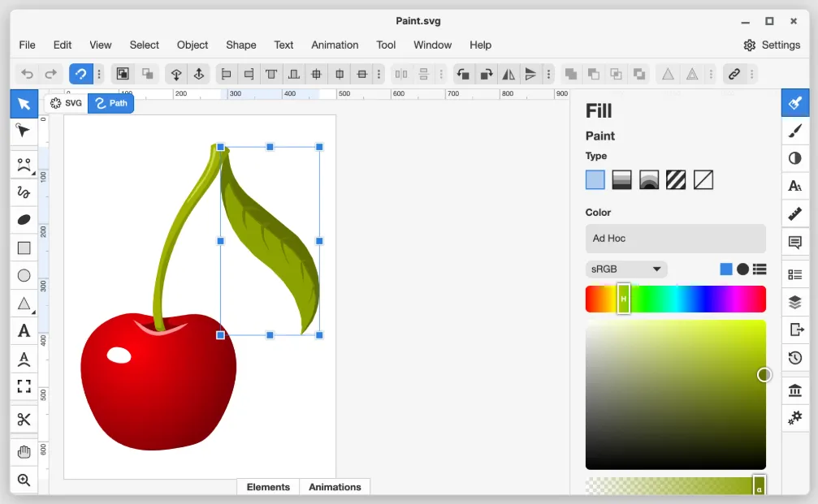Open the Object menu
Viewport: 818px width, 504px height.
[x=192, y=45]
